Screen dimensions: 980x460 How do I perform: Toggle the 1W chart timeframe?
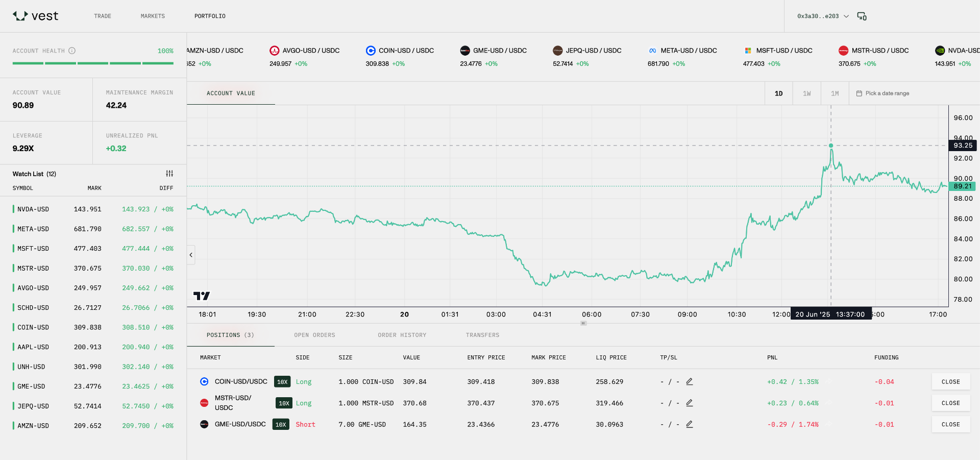806,93
